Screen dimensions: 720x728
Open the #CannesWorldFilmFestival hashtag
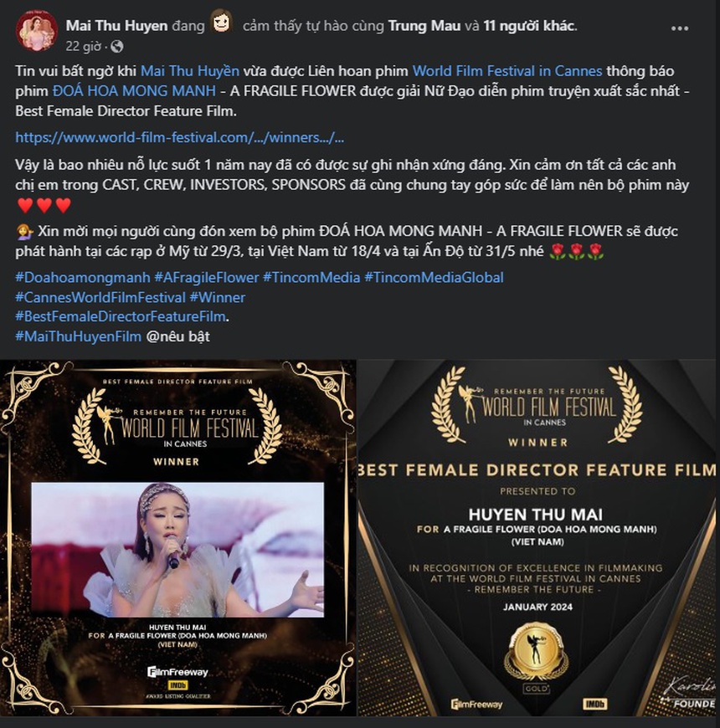[x=100, y=297]
